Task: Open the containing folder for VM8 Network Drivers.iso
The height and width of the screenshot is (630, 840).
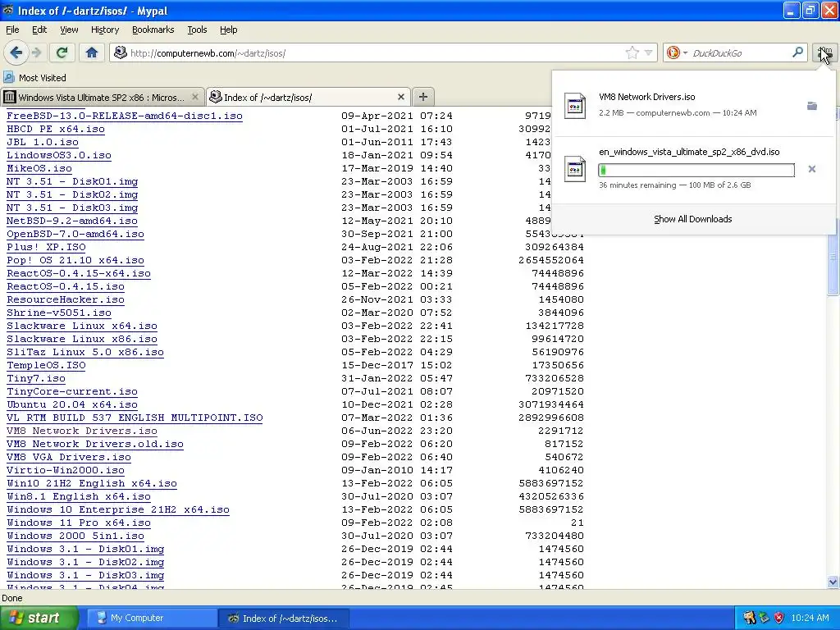Action: 811,106
